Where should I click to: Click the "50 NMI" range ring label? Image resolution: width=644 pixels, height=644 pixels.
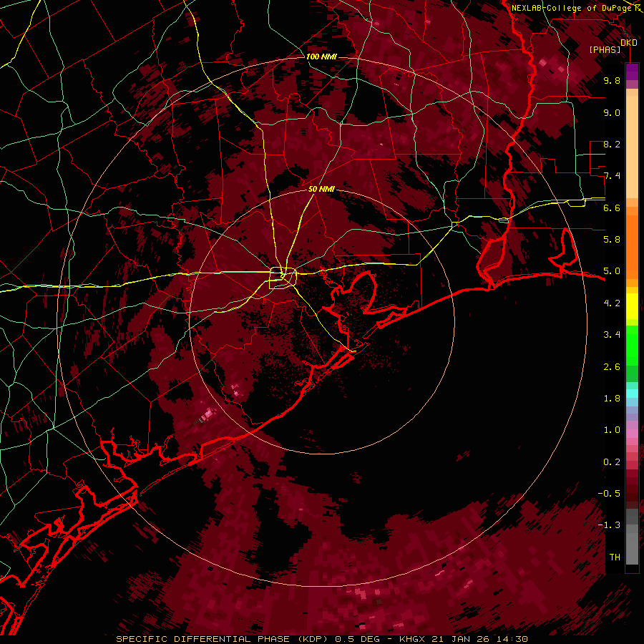(x=321, y=189)
